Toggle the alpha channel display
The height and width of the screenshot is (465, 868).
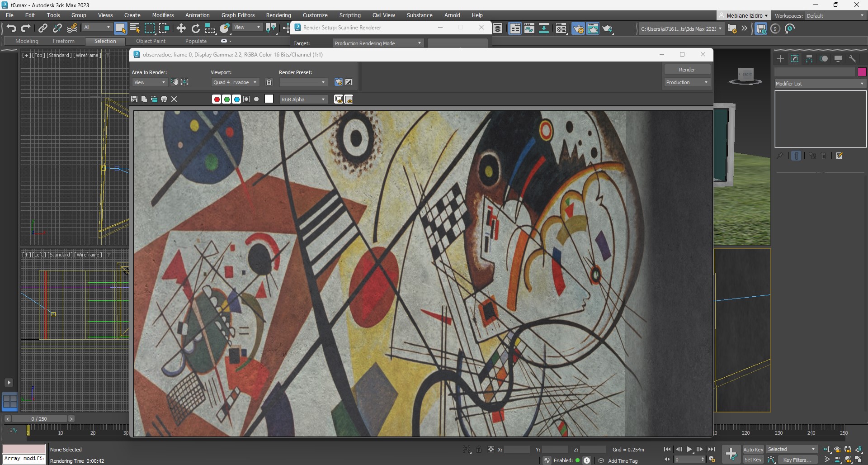coord(246,99)
